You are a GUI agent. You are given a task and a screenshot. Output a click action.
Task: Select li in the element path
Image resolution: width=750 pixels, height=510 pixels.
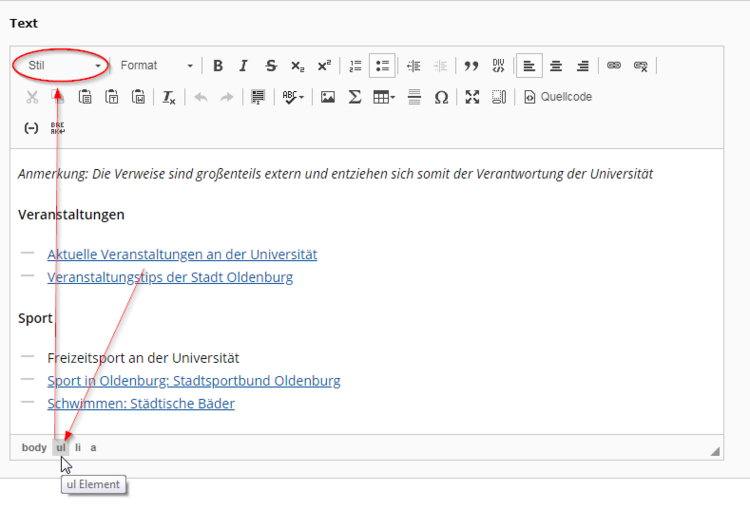78,448
